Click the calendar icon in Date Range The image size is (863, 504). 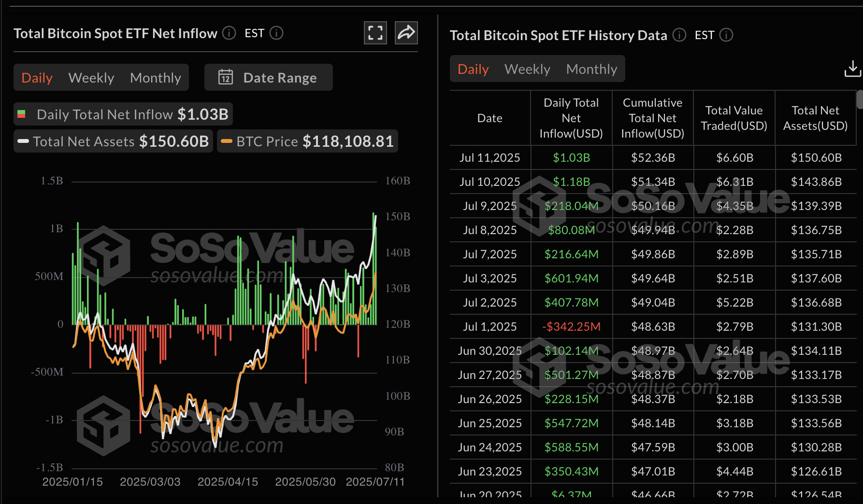click(x=226, y=77)
